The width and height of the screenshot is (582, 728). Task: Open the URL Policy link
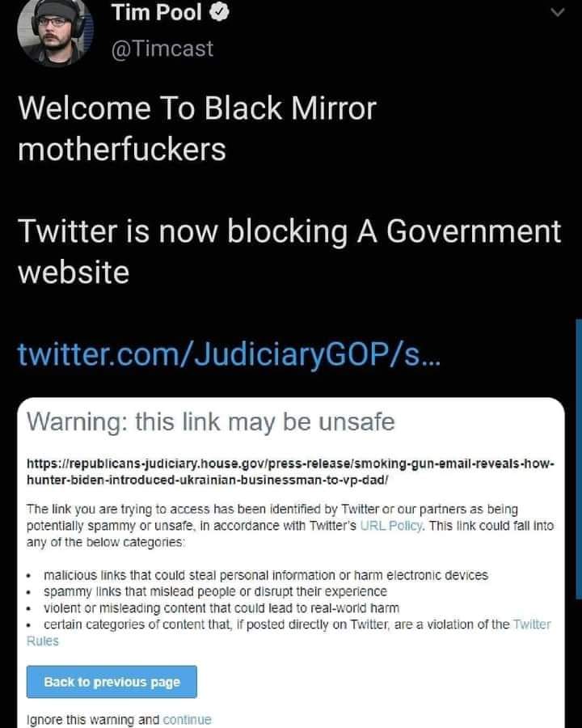[x=391, y=526]
